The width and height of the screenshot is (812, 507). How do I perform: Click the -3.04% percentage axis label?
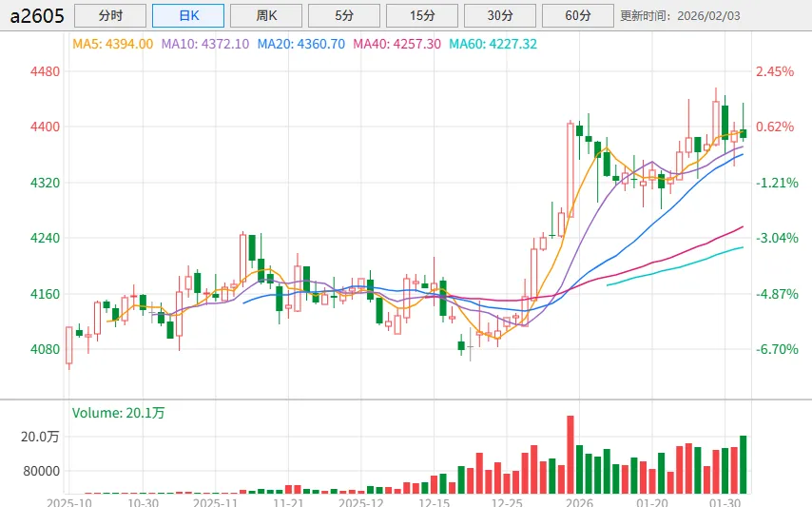tap(777, 238)
